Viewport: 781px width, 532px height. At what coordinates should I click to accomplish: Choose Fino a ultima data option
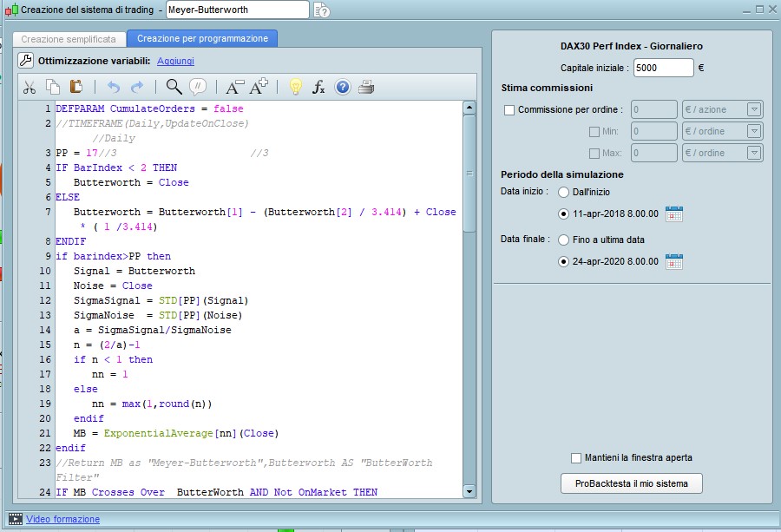[564, 240]
